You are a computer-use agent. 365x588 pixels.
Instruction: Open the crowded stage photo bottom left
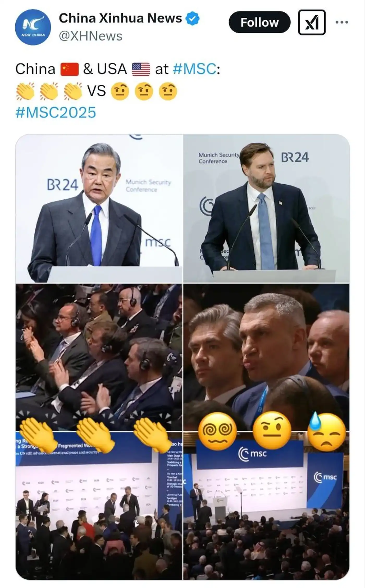point(99,506)
